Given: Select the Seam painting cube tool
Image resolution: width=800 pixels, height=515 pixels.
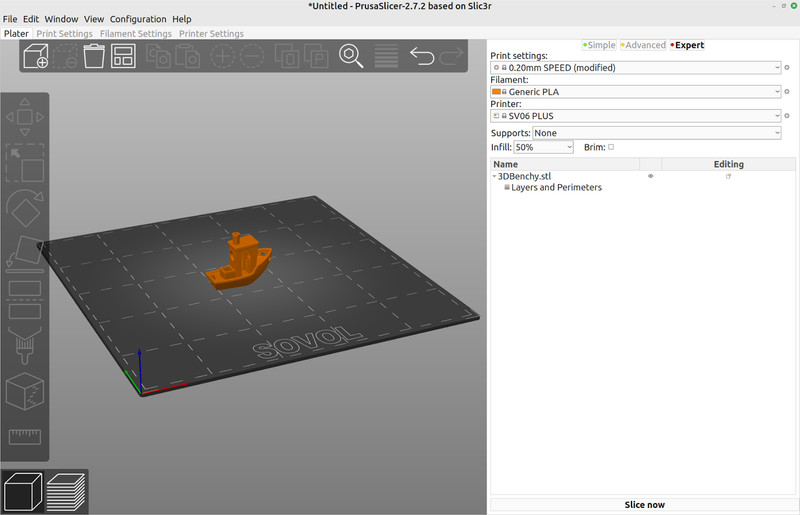Looking at the screenshot, I should click(25, 391).
